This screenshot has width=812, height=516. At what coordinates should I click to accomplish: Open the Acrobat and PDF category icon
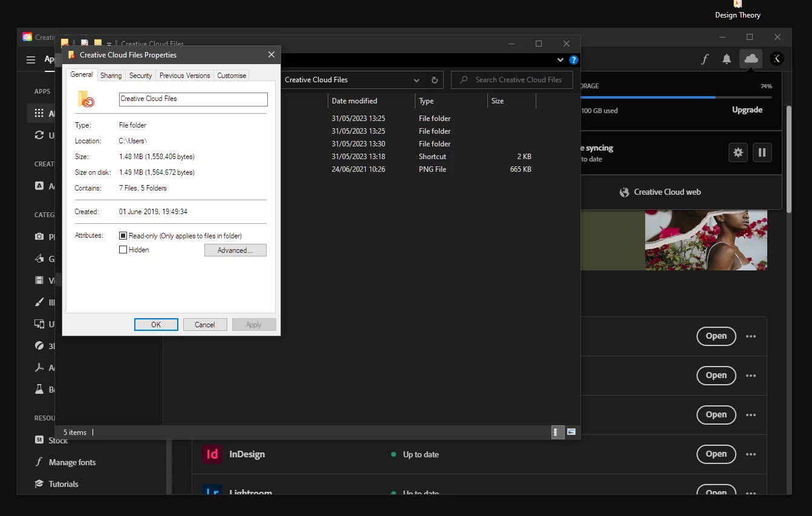39,367
